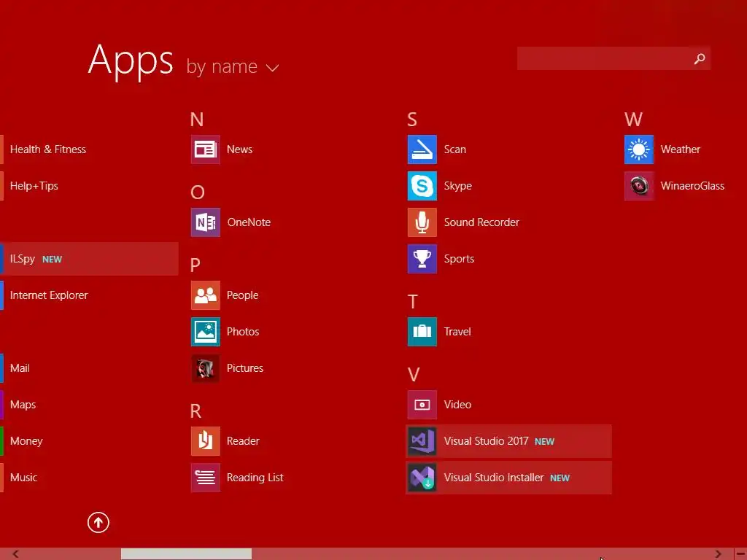Select the T group letter header
The height and width of the screenshot is (560, 747).
413,302
